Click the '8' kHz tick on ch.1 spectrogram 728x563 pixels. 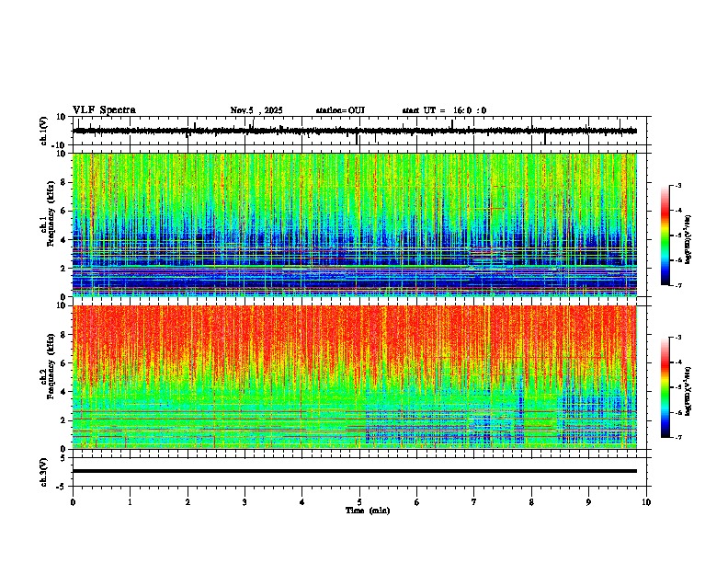[x=63, y=182]
